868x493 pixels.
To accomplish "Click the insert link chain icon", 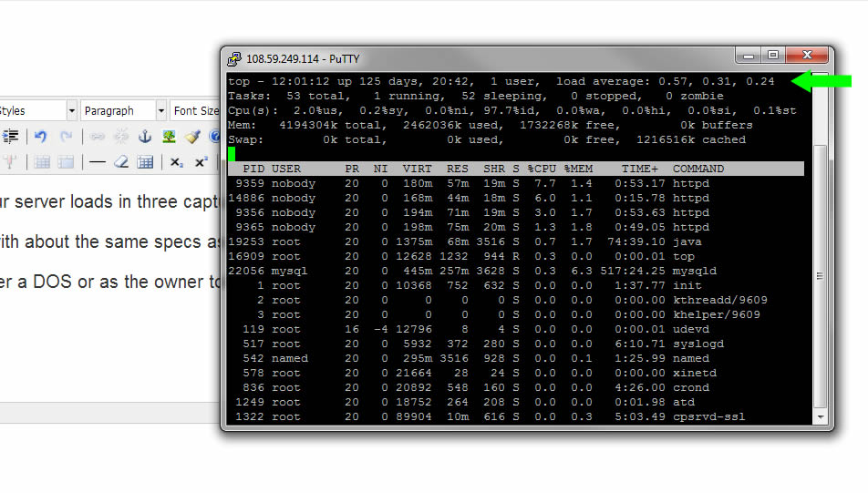I will [x=97, y=136].
